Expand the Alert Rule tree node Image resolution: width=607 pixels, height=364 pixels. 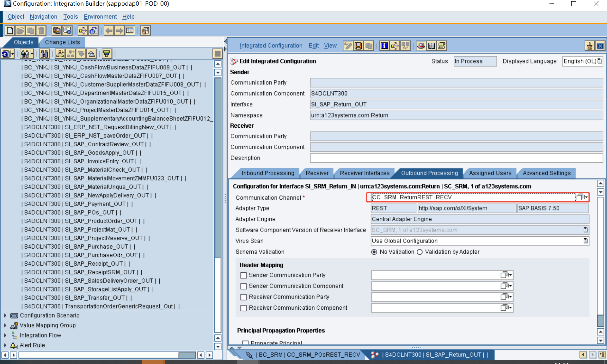pyautogui.click(x=5, y=345)
